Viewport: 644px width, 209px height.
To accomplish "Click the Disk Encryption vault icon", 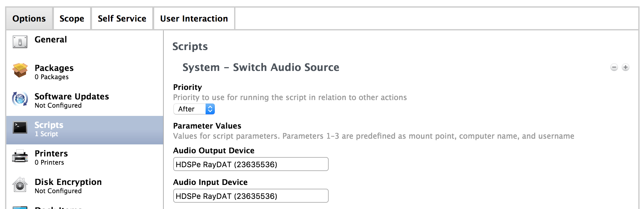I will [20, 185].
